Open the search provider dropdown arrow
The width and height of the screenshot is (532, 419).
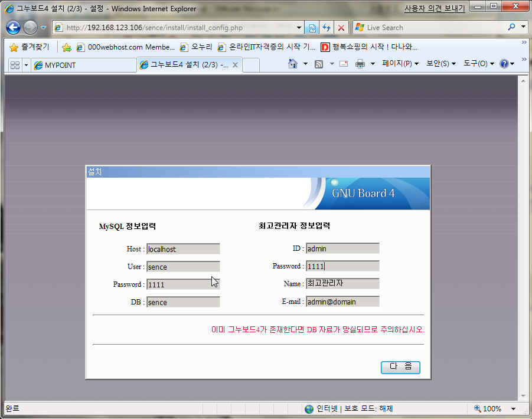point(523,27)
